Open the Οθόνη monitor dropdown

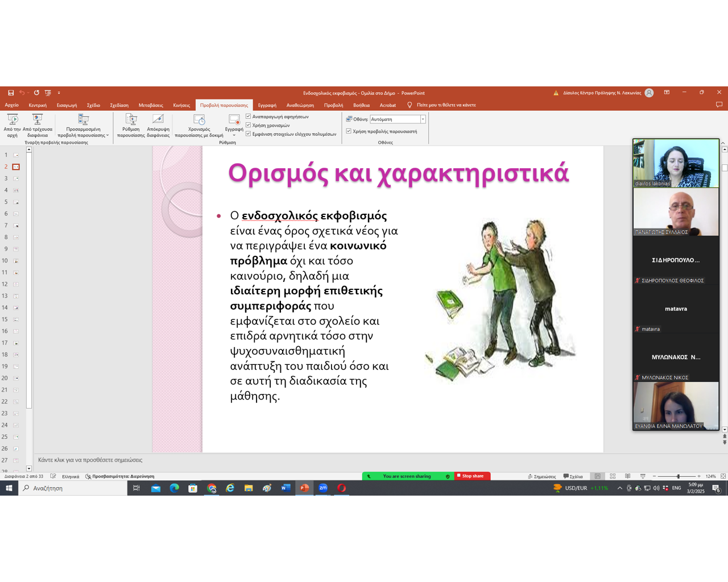click(x=423, y=119)
